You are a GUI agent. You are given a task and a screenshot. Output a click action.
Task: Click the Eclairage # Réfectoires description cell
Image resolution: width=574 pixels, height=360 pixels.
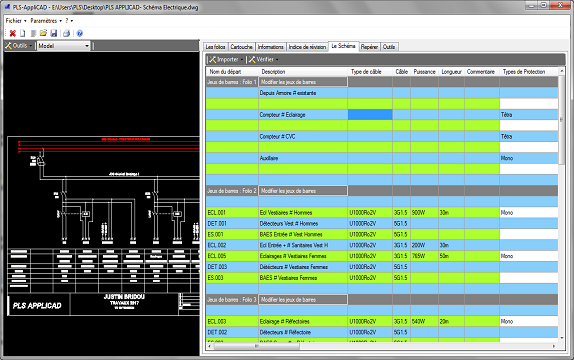coord(303,321)
